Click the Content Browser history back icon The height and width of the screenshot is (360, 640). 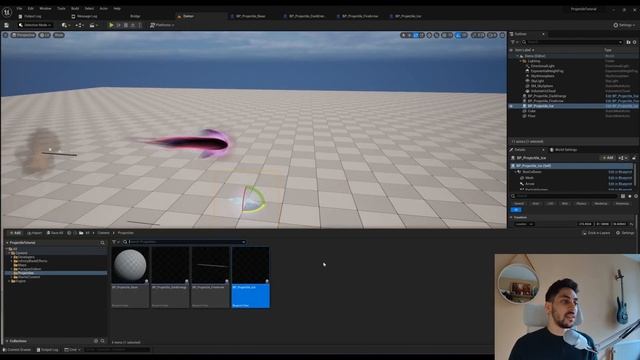pos(69,233)
